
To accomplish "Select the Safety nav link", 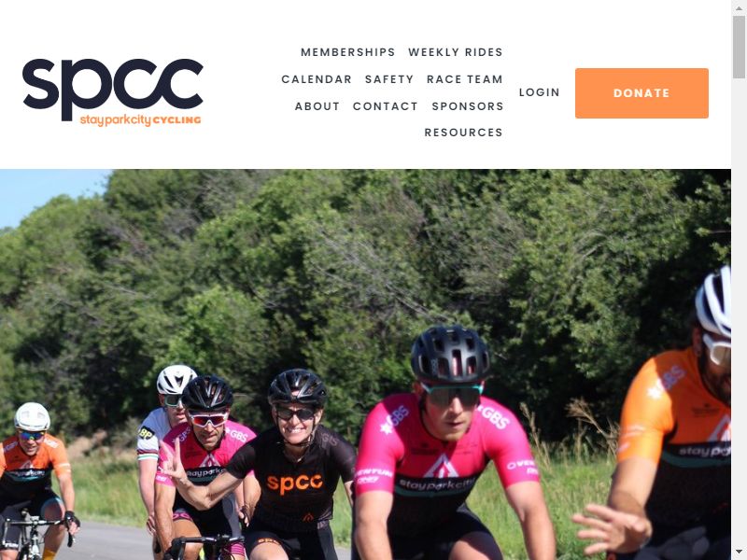I will point(389,79).
